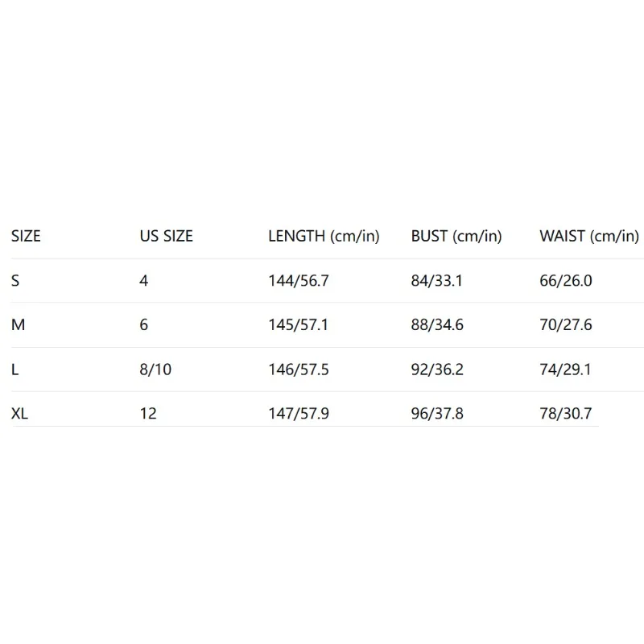
Task: Click length value 144/56.7
Action: [x=299, y=281]
